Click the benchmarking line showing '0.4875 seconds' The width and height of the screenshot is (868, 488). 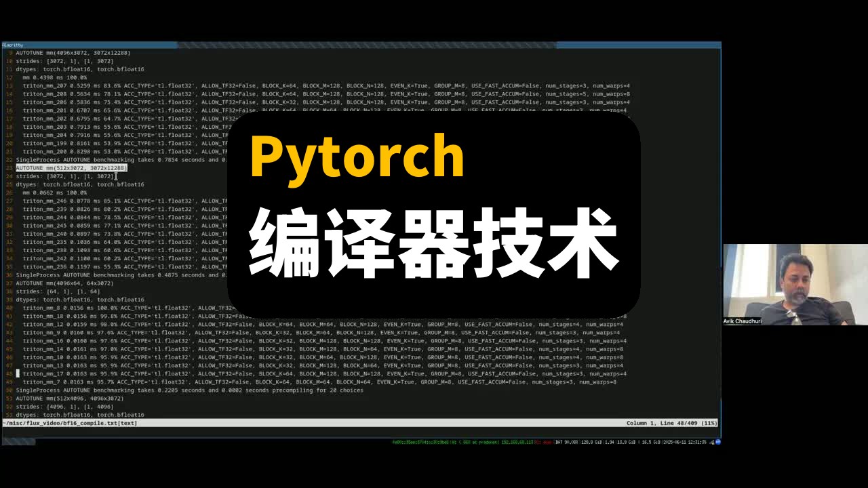coord(122,275)
